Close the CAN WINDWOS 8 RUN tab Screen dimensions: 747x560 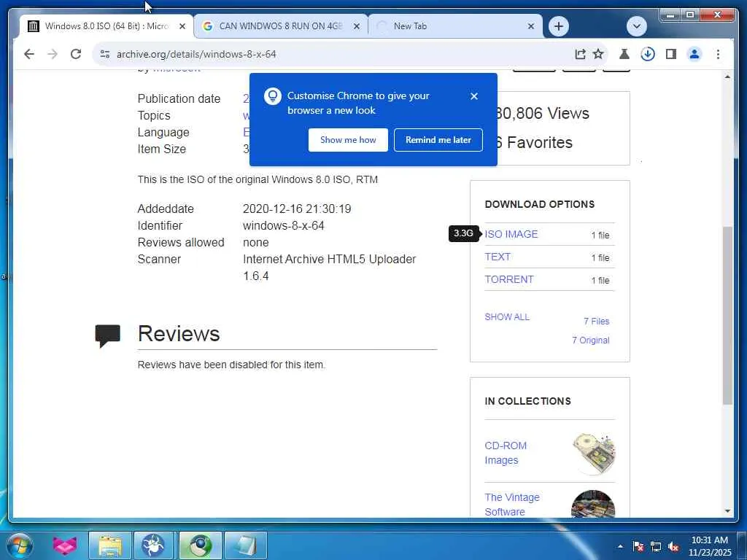pos(356,26)
